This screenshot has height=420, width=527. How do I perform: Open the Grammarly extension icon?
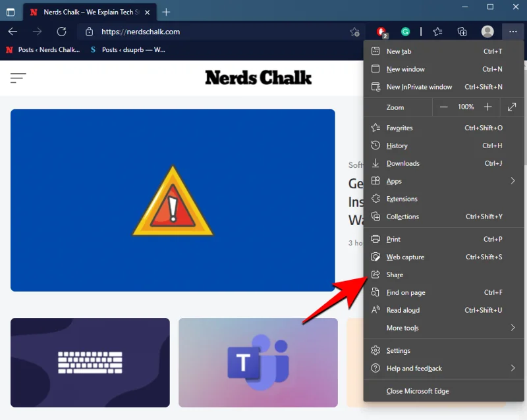tap(406, 32)
